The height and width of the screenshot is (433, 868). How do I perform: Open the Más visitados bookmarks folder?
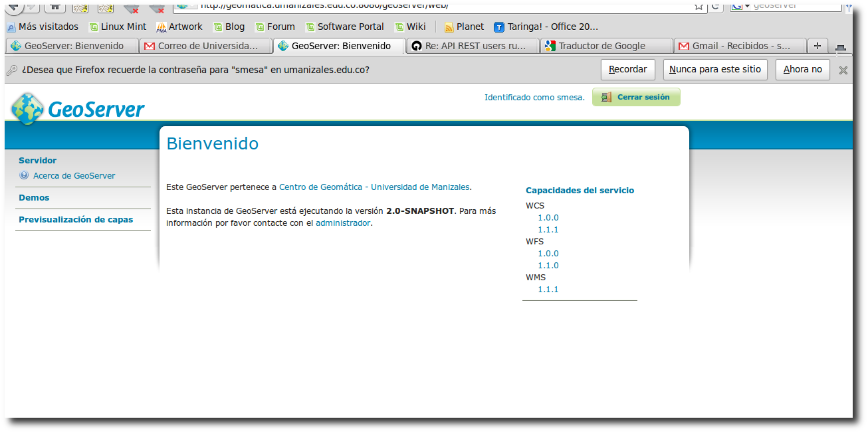[43, 27]
